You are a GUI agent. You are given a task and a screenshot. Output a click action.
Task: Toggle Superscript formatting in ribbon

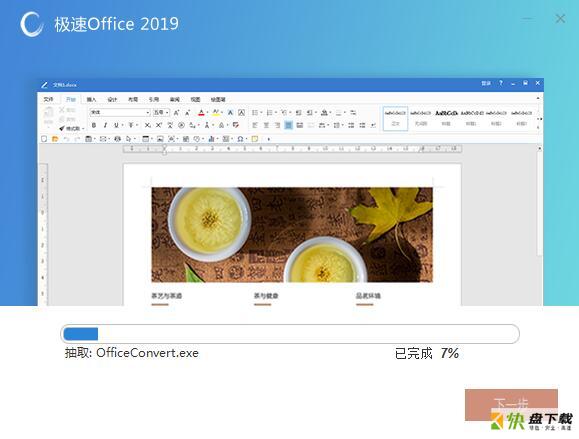point(159,126)
